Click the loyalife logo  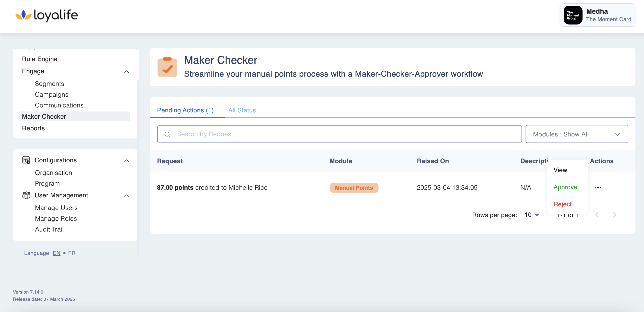tap(47, 15)
